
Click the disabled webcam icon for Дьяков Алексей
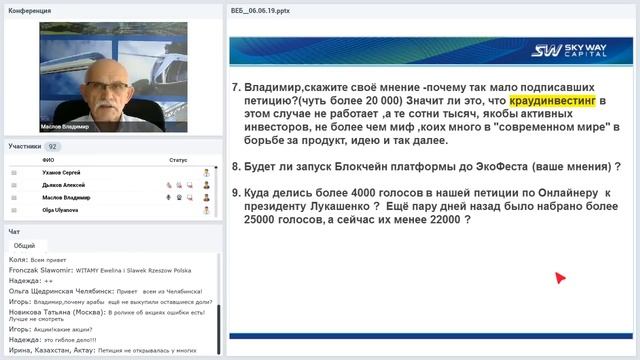point(179,185)
